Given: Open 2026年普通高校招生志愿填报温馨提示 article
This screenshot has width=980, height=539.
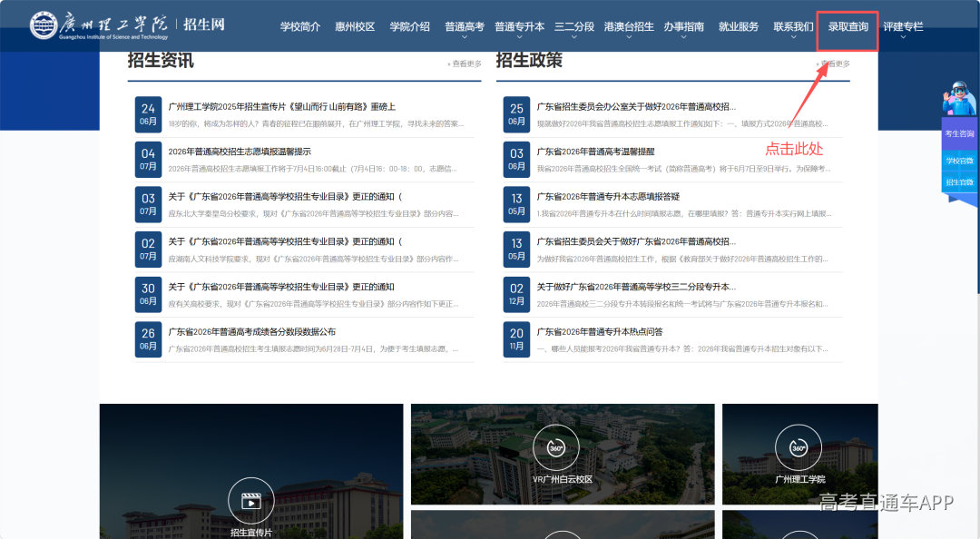Looking at the screenshot, I should (x=240, y=152).
